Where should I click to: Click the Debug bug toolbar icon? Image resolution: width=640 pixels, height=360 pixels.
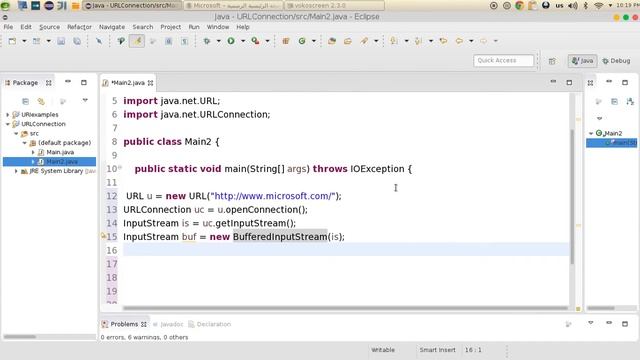pyautogui.click(x=207, y=41)
